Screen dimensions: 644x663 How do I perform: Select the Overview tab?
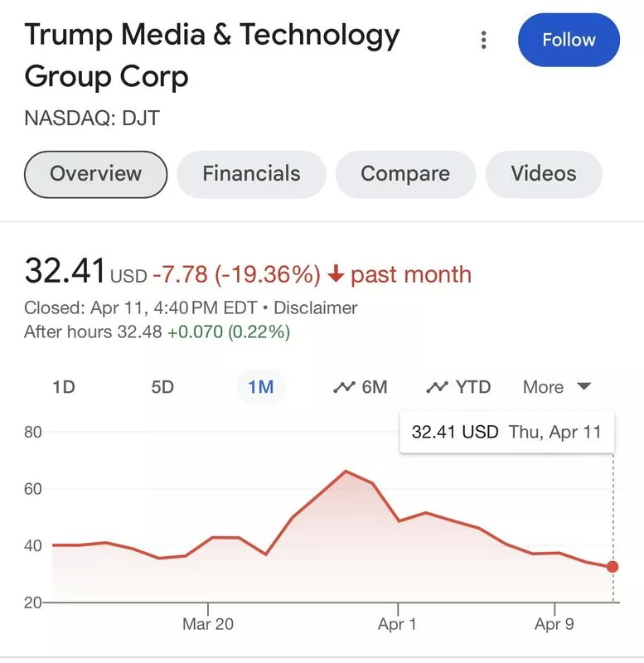point(95,174)
